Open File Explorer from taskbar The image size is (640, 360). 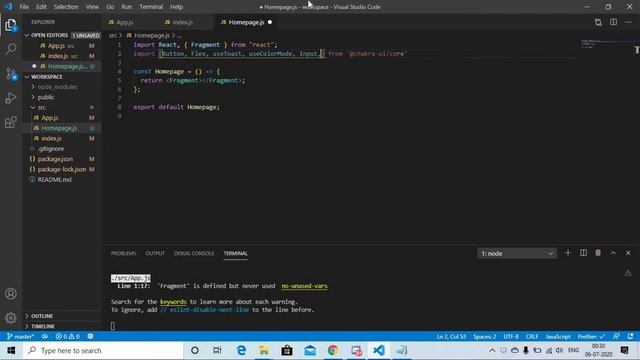pyautogui.click(x=264, y=351)
